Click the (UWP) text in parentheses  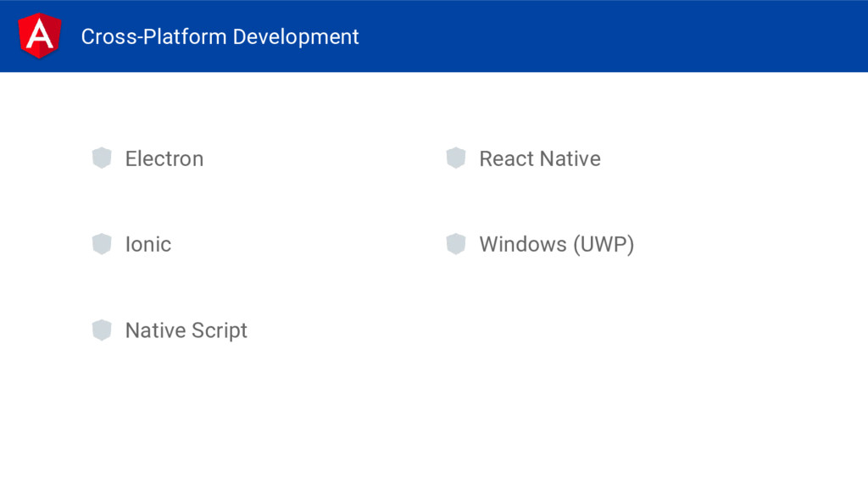(x=604, y=245)
